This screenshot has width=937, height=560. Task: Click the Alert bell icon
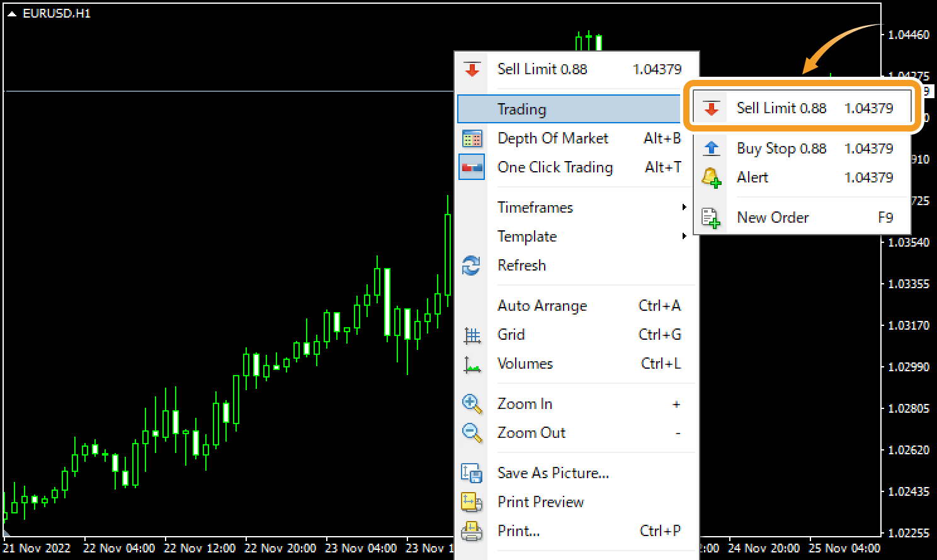point(711,177)
